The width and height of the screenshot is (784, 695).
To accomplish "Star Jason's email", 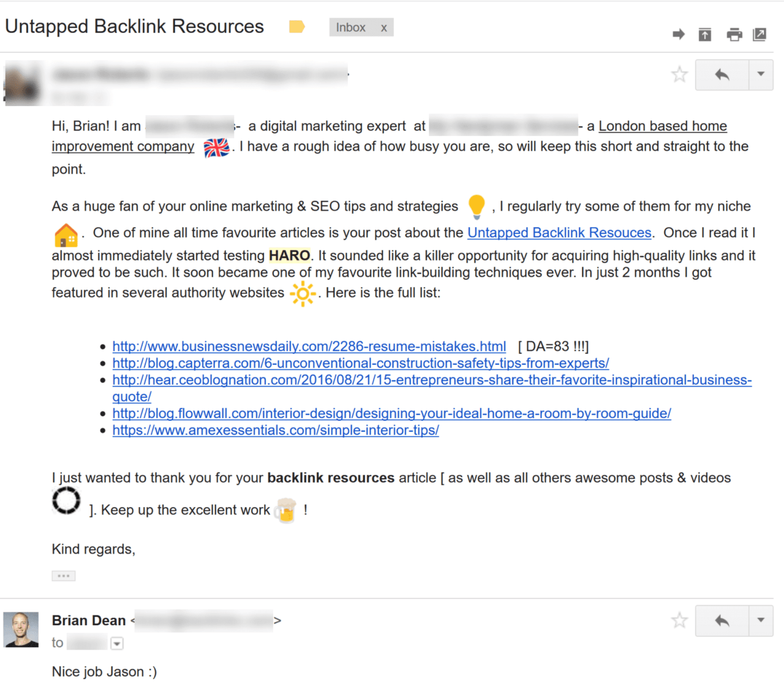I will coord(679,74).
